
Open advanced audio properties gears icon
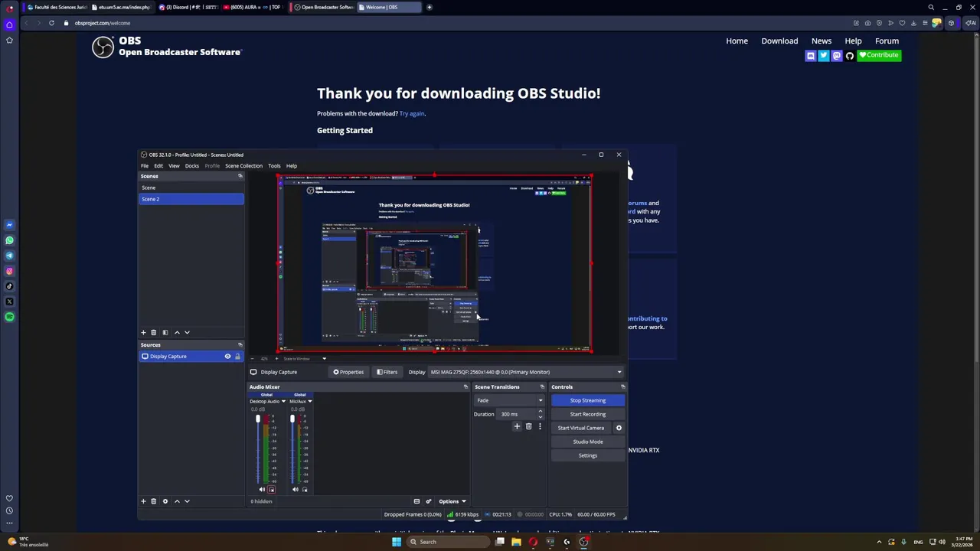click(x=429, y=501)
